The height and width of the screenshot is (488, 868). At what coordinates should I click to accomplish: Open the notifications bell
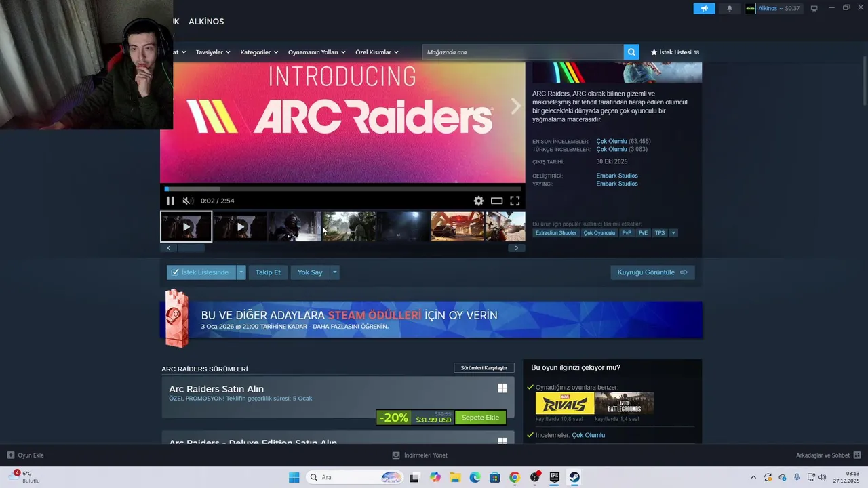click(x=730, y=8)
